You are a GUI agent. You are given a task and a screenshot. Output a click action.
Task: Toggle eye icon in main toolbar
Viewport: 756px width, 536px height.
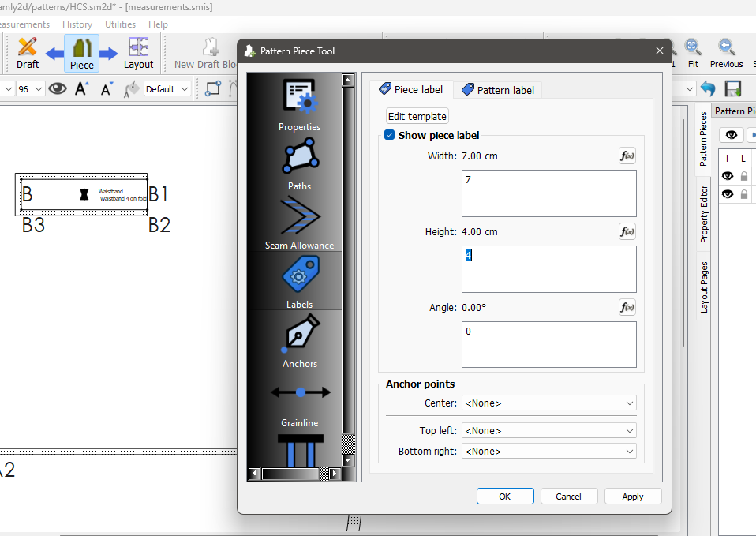click(x=58, y=88)
